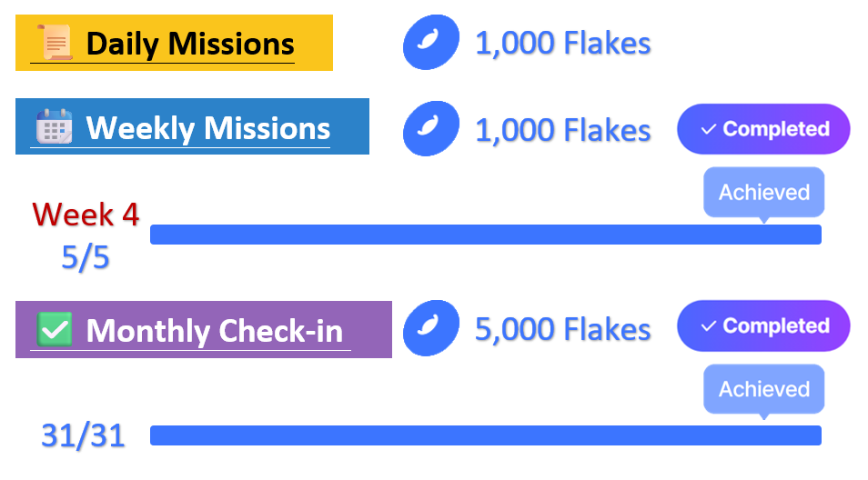Open the Weekly Missions tab
Image resolution: width=868 pixels, height=480 pixels.
click(207, 127)
